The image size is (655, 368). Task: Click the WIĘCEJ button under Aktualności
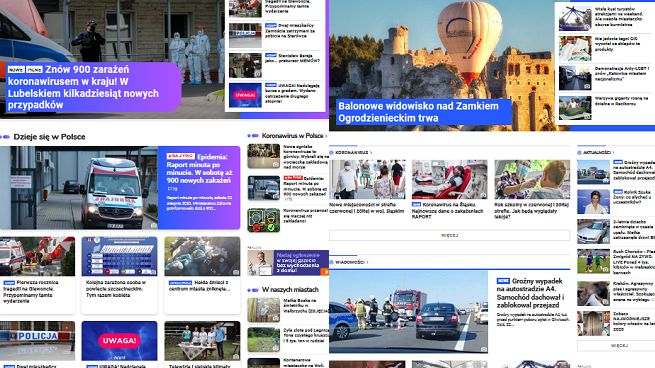pyautogui.click(x=619, y=346)
